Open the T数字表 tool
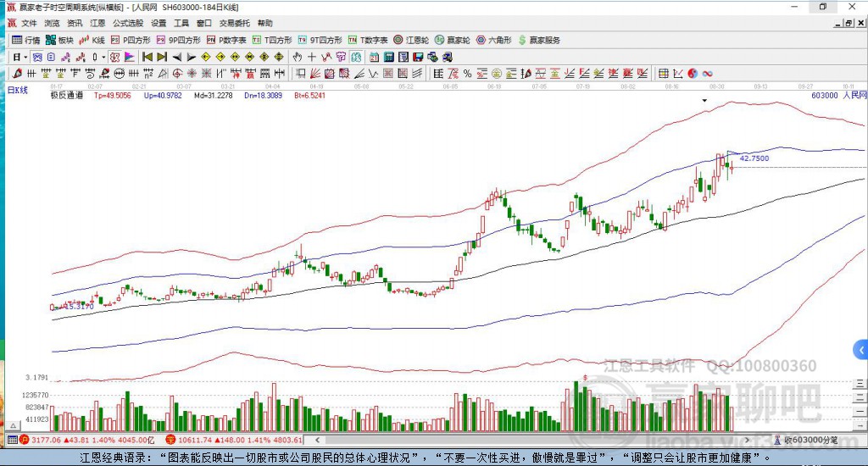The image size is (868, 466). pyautogui.click(x=368, y=40)
